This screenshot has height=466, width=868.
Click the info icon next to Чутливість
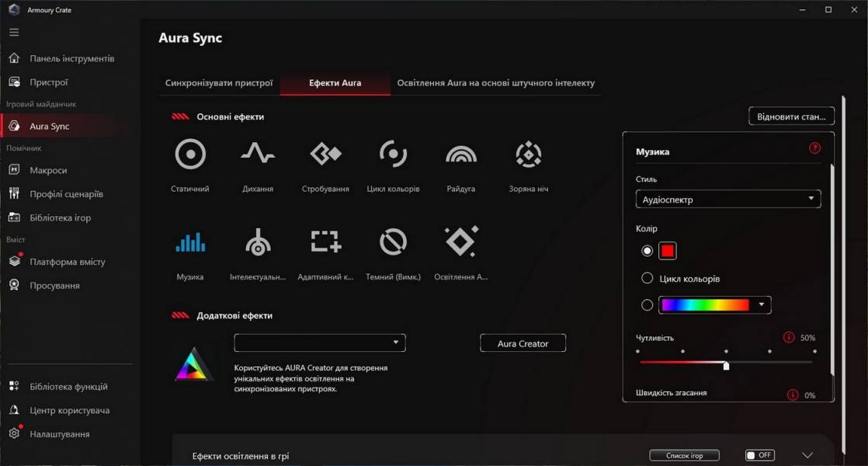tap(789, 337)
